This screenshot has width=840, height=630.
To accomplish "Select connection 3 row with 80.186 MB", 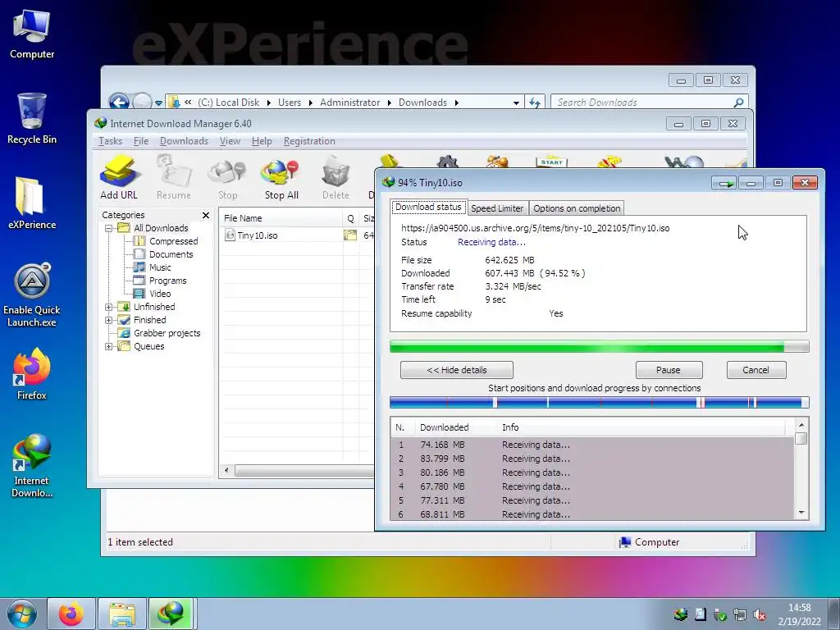I will click(x=592, y=472).
